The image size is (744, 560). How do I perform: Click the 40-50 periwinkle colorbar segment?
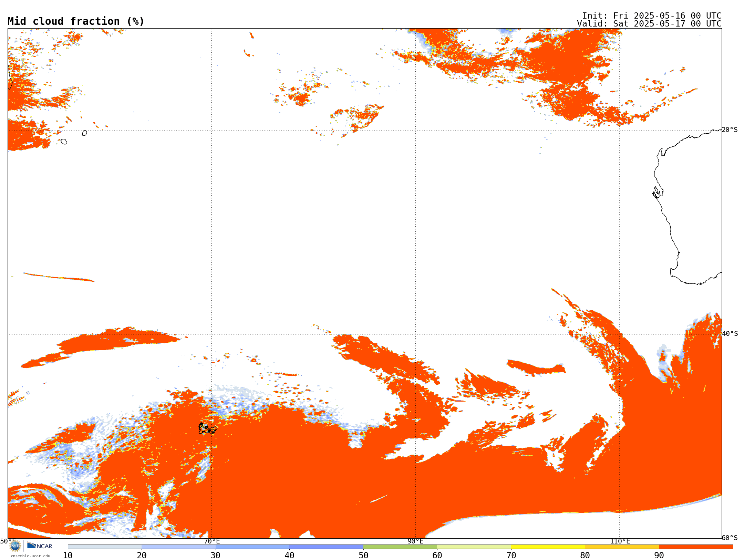coord(326,547)
